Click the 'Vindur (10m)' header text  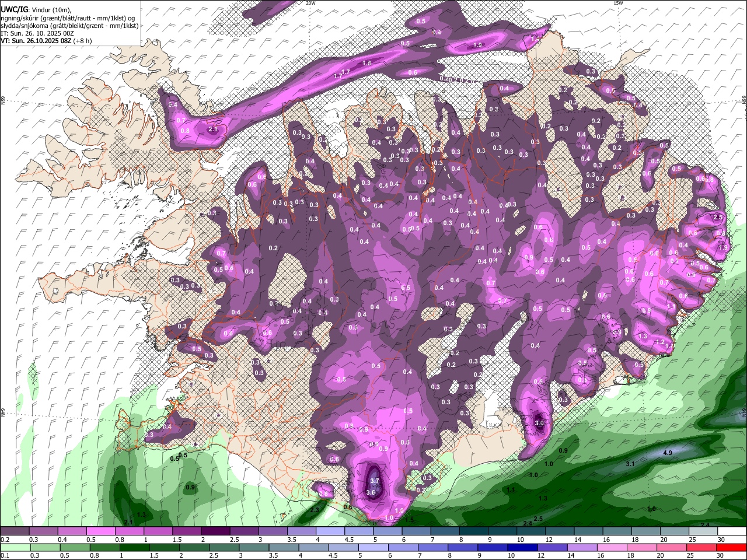click(x=51, y=10)
